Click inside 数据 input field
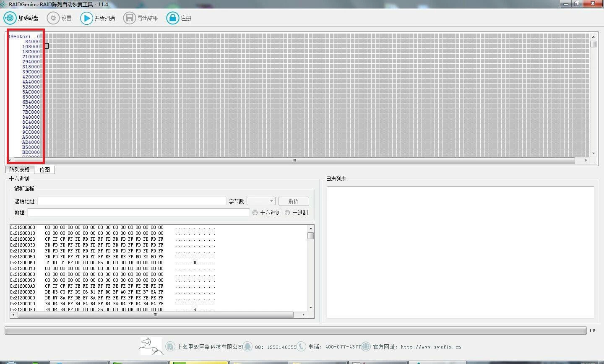 click(x=138, y=213)
